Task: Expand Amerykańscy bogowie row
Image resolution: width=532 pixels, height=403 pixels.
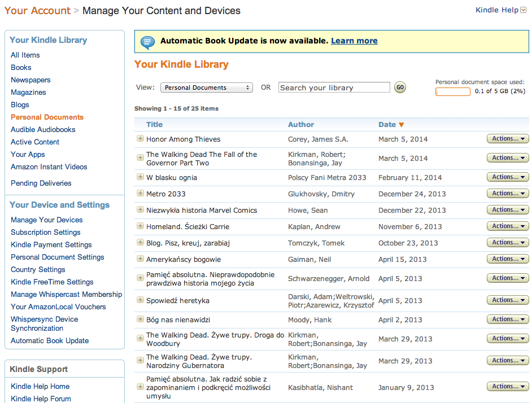Action: point(140,259)
